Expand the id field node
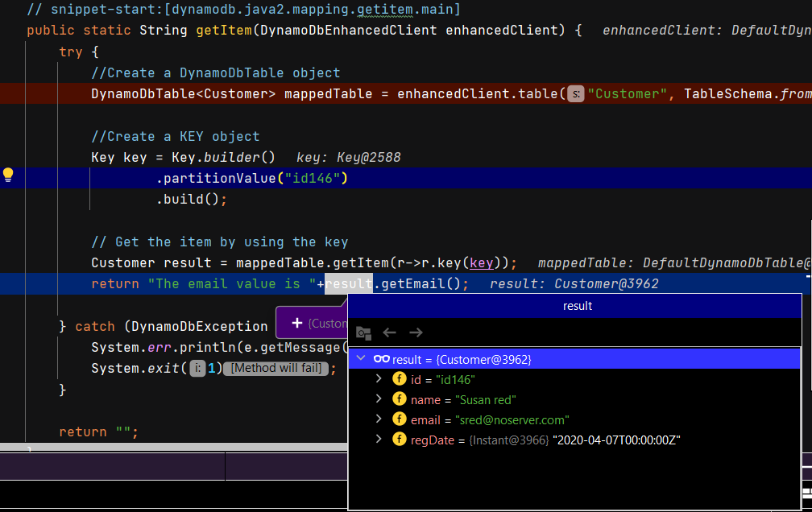The height and width of the screenshot is (512, 812). 379,379
